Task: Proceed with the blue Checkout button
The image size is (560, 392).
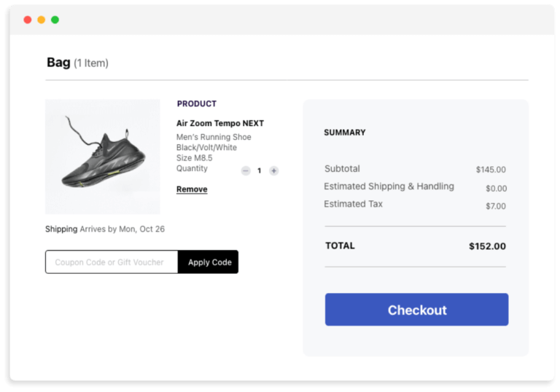Action: [416, 310]
